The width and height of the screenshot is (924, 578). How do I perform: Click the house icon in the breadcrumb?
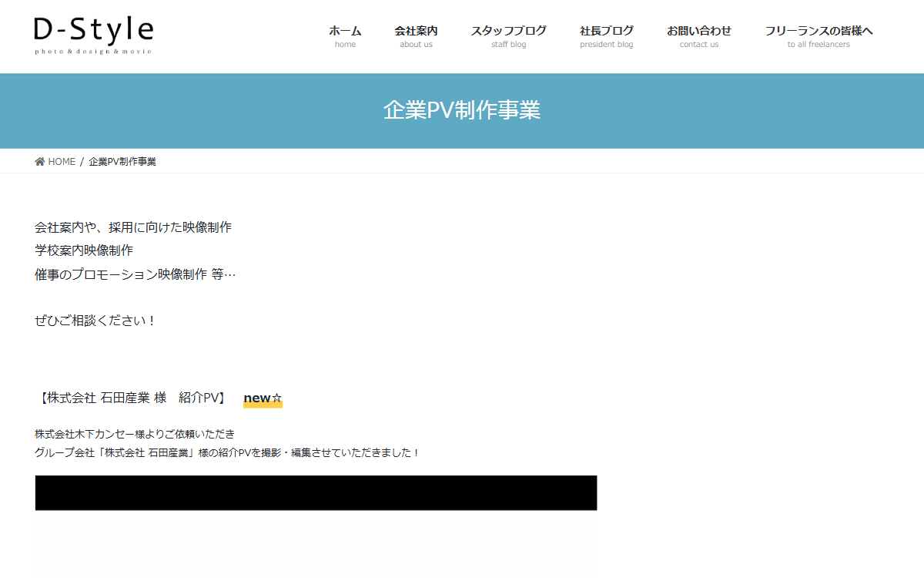click(x=40, y=162)
